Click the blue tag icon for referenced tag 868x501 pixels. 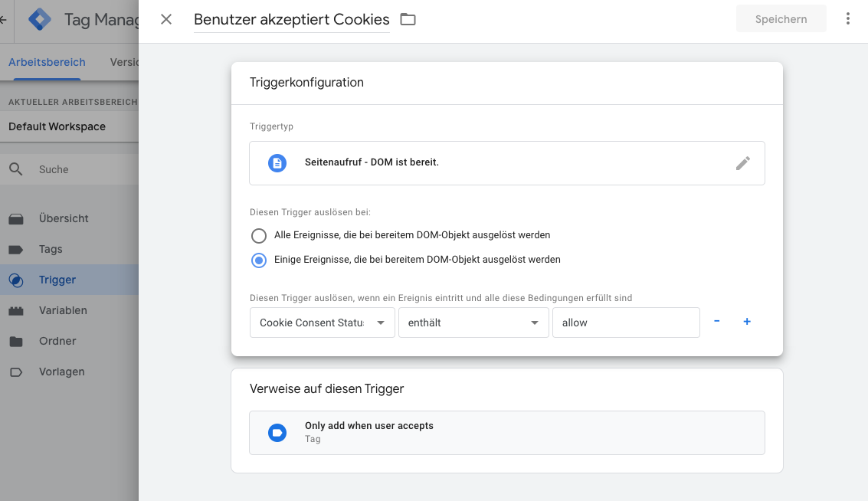[x=277, y=433]
